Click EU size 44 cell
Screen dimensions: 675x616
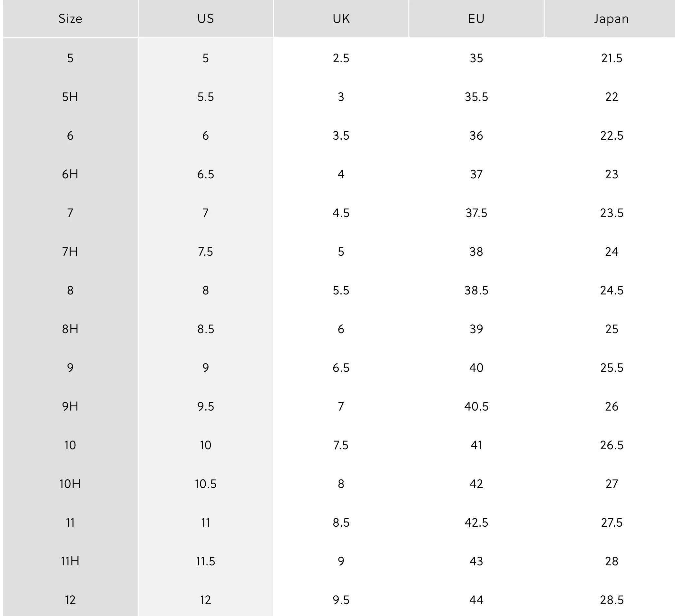(476, 600)
